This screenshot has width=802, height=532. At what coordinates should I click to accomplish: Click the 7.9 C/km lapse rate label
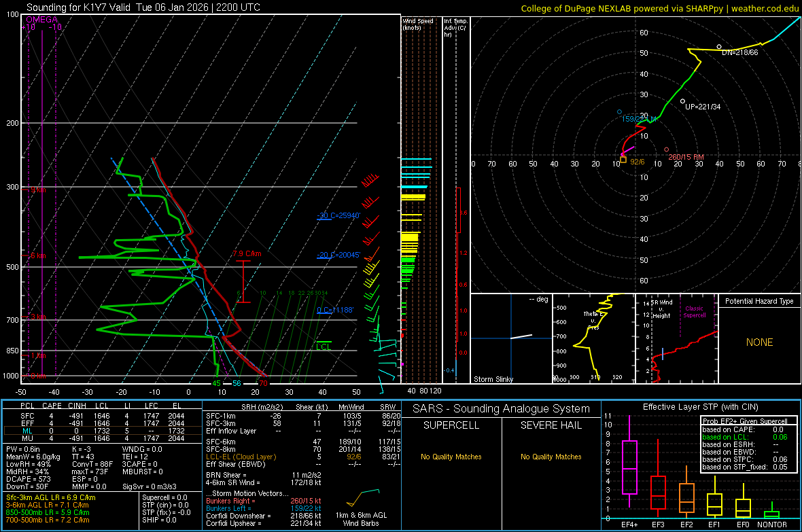coord(247,253)
